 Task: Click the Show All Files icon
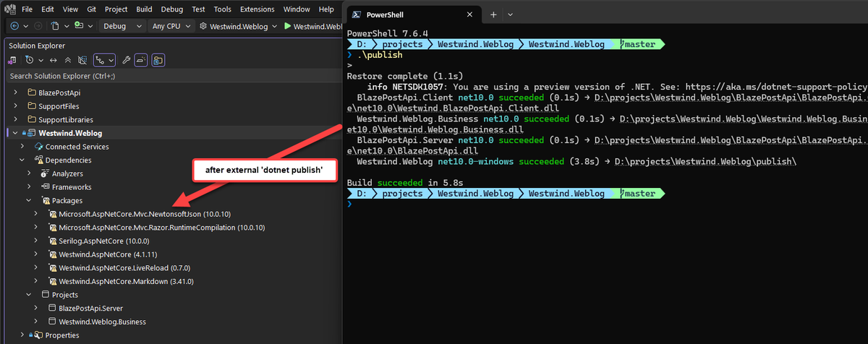tap(82, 60)
